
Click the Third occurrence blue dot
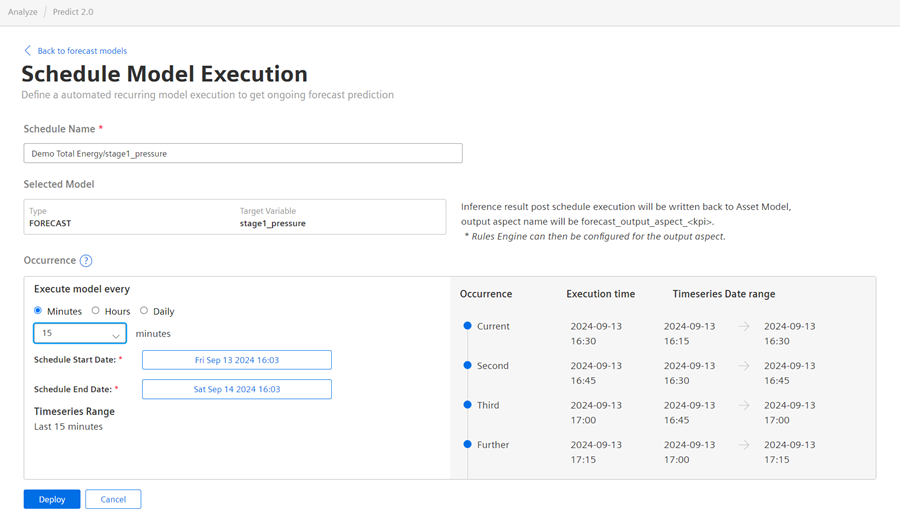467,405
